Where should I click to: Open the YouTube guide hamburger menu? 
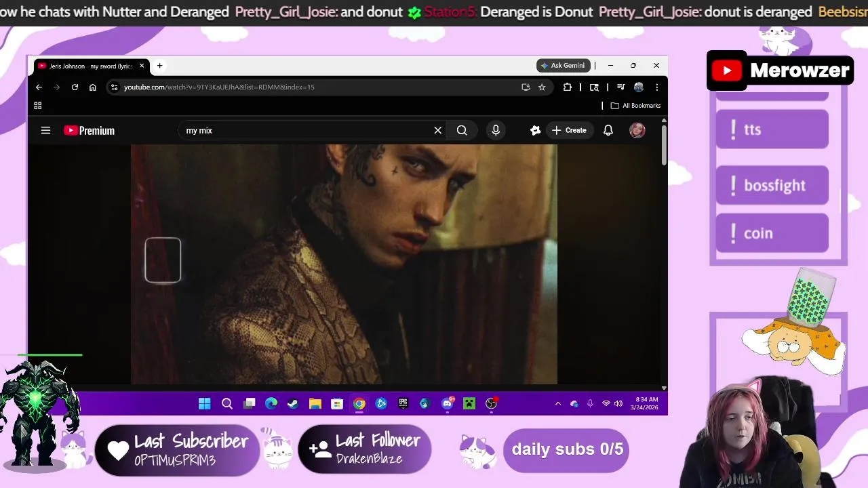point(45,130)
